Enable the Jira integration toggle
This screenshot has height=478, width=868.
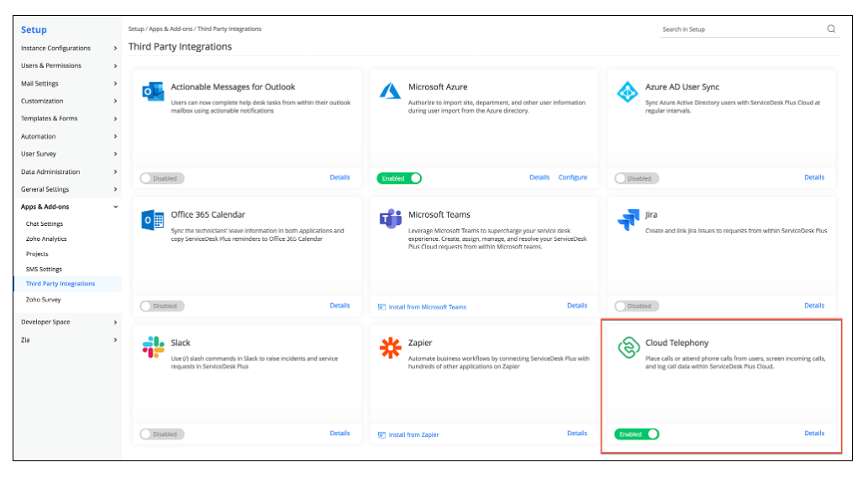tap(637, 306)
